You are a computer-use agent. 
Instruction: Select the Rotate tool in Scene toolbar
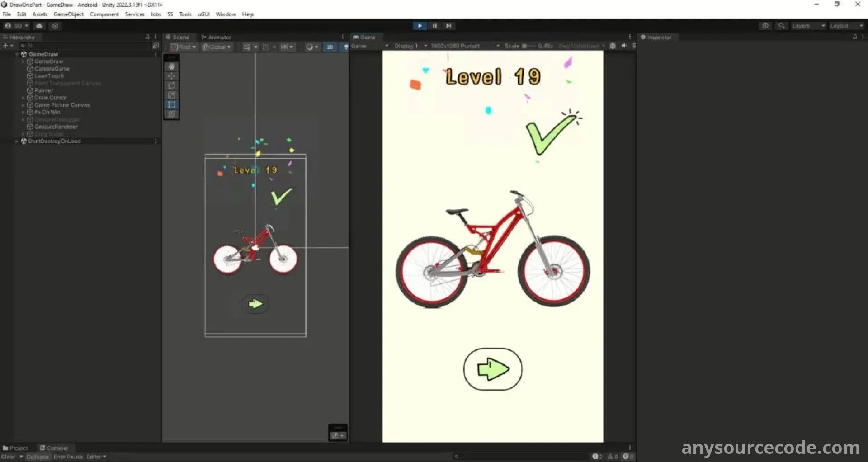(x=171, y=85)
